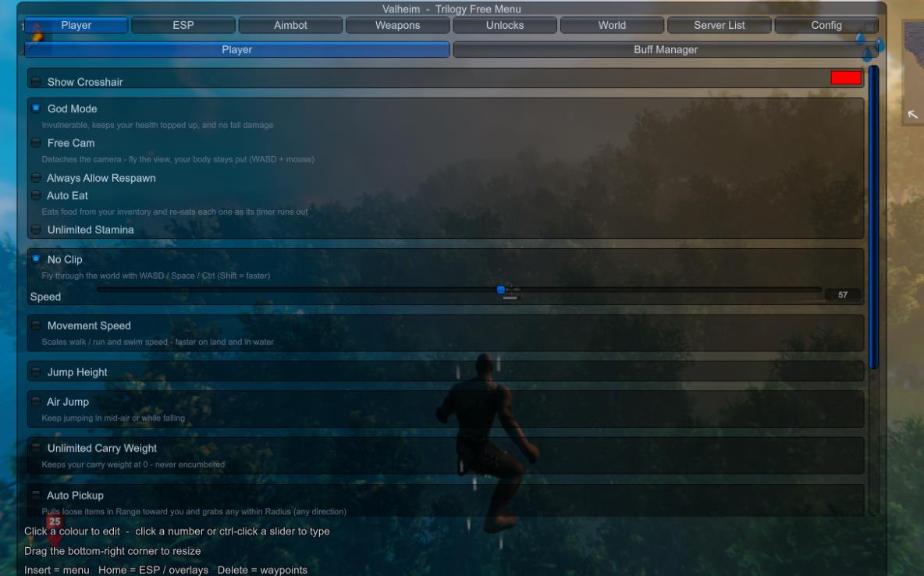Enable the Auto Eat checkbox
The height and width of the screenshot is (576, 924).
[36, 195]
